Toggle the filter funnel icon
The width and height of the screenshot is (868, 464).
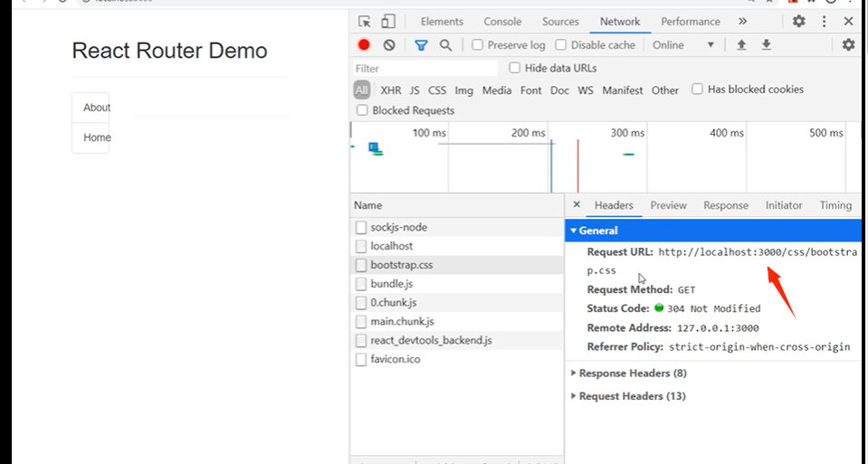pyautogui.click(x=421, y=45)
